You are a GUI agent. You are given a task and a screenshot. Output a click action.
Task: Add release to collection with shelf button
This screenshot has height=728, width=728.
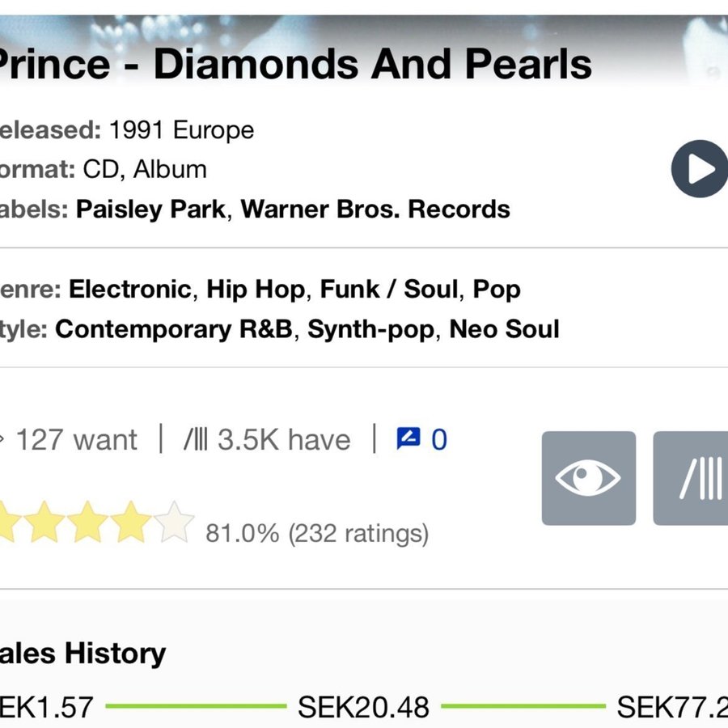pyautogui.click(x=692, y=478)
